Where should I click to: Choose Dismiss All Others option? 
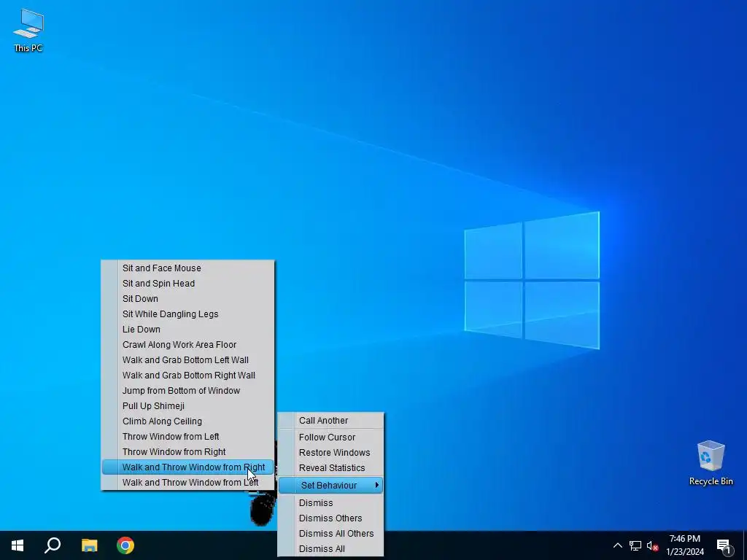[x=330, y=533]
